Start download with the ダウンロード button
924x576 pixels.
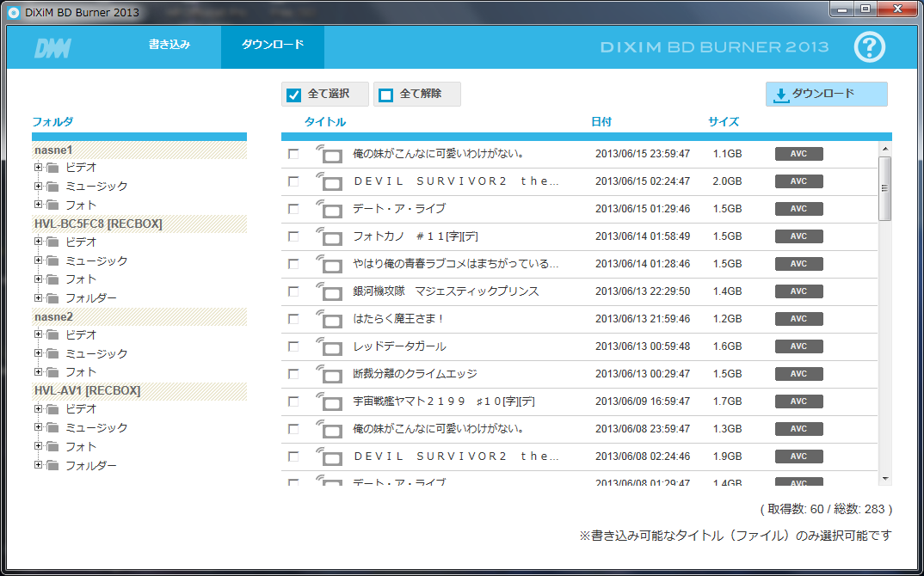click(826, 95)
